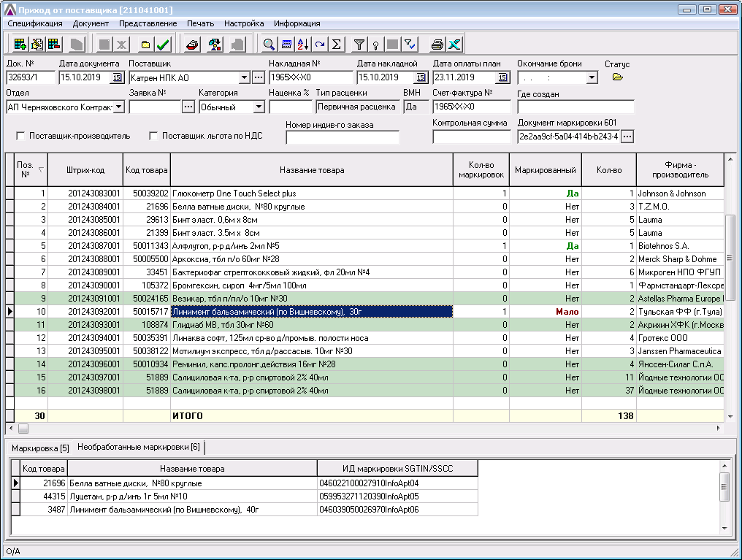Click the funnel filter icon
This screenshot has height=560, width=742.
359,45
